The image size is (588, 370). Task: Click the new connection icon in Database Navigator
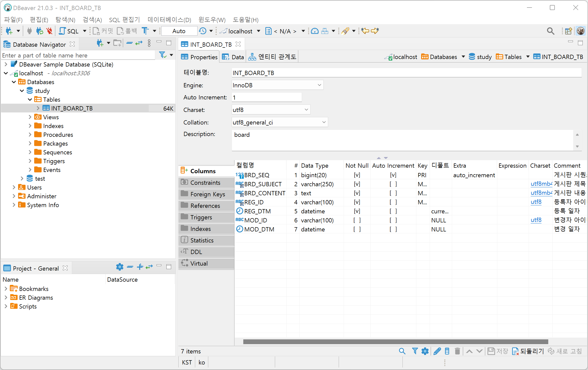tap(100, 43)
